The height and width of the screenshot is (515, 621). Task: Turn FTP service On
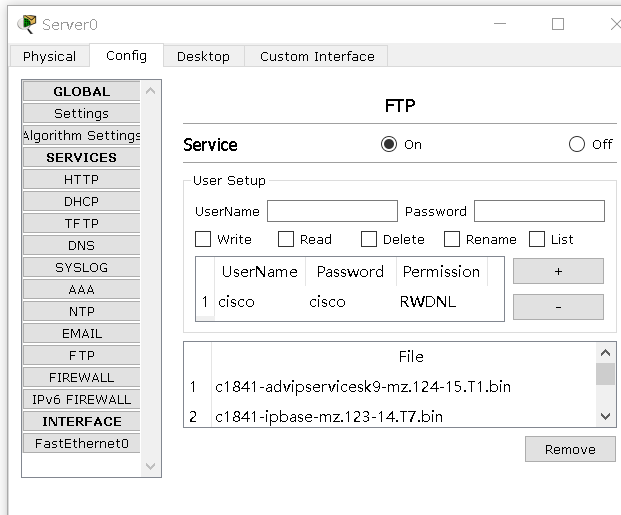pos(389,144)
